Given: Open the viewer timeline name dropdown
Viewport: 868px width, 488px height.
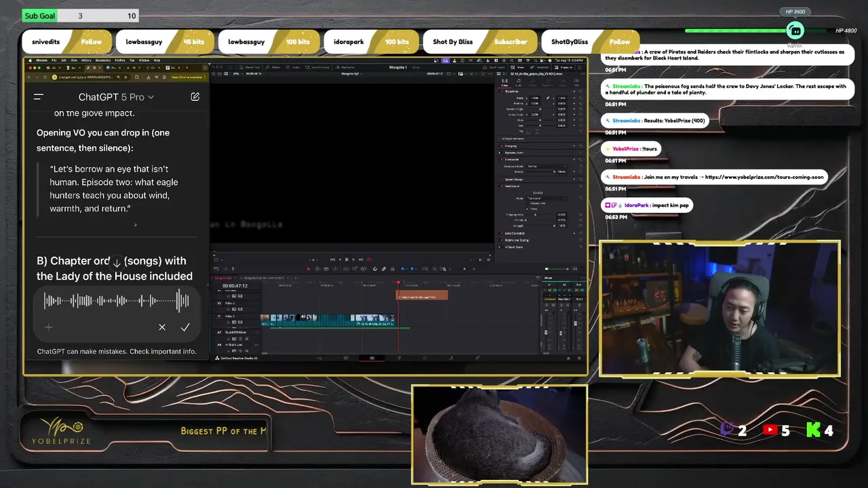Looking at the screenshot, I should click(351, 74).
